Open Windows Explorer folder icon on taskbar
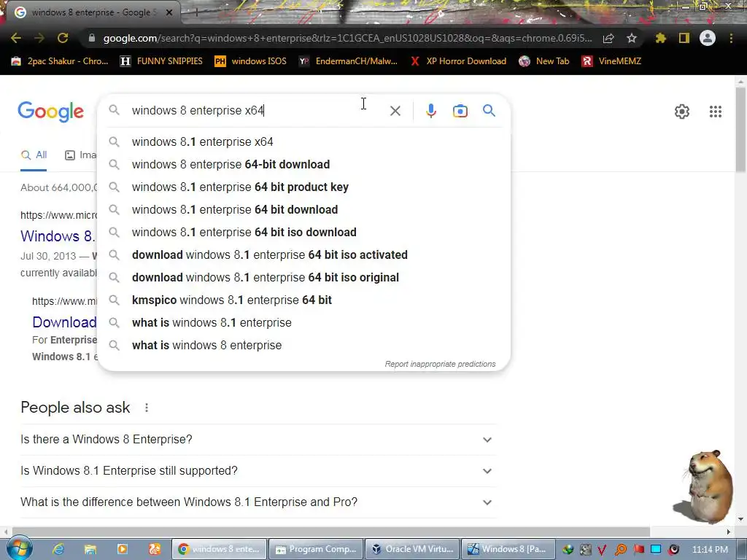The image size is (747, 560). (x=90, y=549)
